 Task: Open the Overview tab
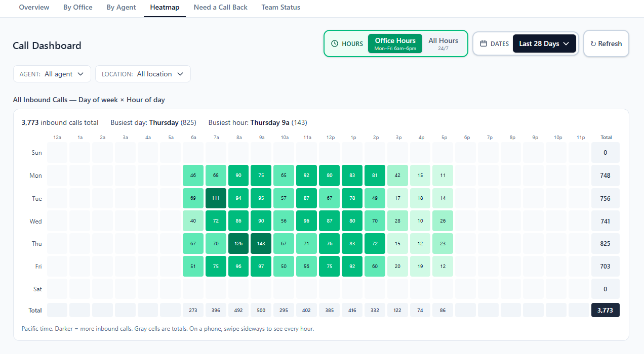point(34,7)
